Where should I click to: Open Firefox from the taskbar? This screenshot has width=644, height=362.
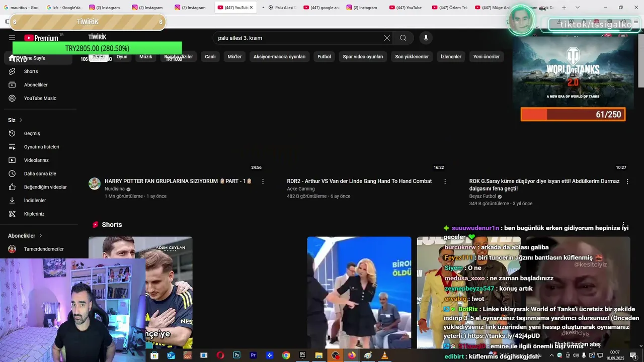pyautogui.click(x=352, y=355)
